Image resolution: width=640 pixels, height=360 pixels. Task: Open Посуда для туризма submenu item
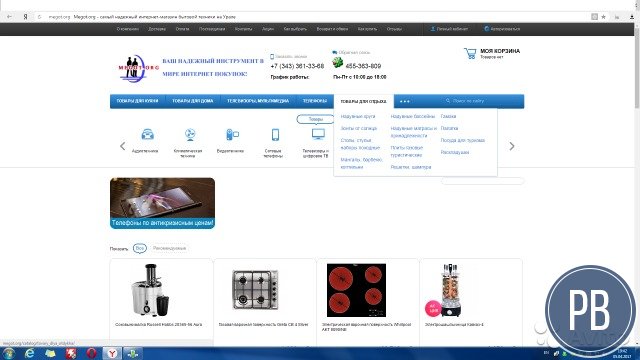point(462,140)
